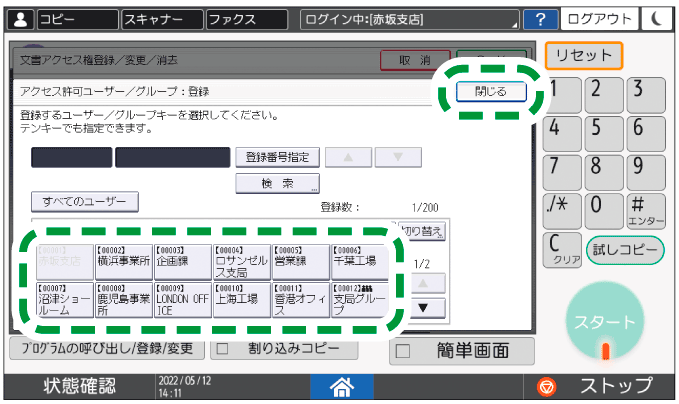Log out with ログアウト button

pyautogui.click(x=599, y=19)
